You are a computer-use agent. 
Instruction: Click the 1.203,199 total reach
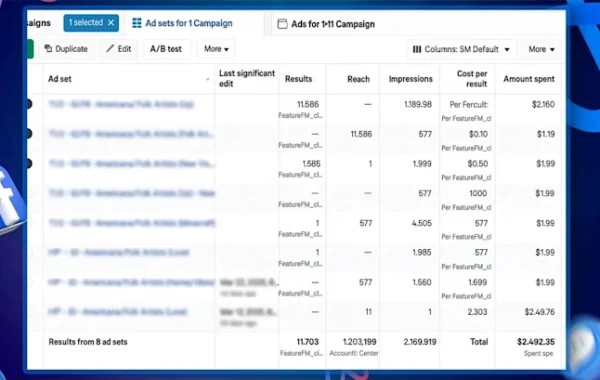[x=360, y=342]
